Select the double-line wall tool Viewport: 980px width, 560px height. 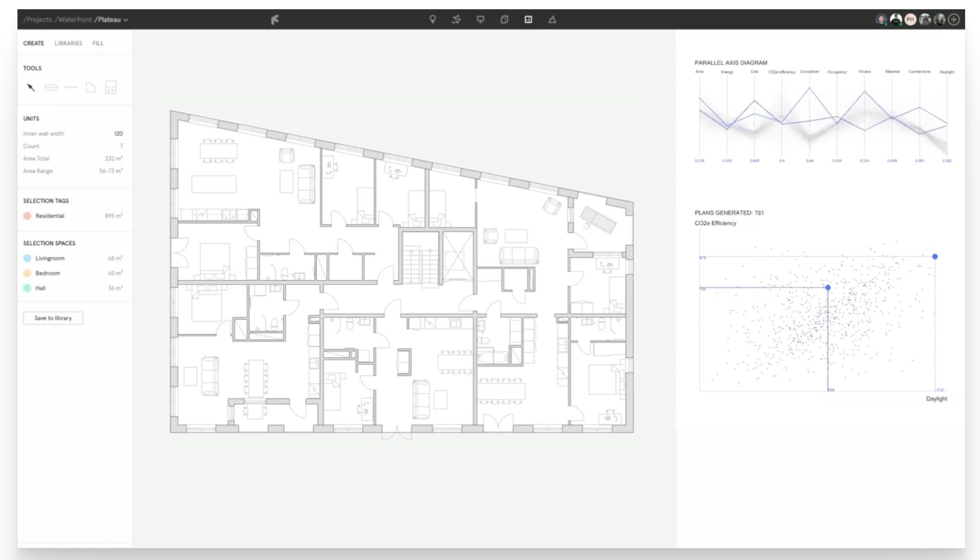point(51,87)
